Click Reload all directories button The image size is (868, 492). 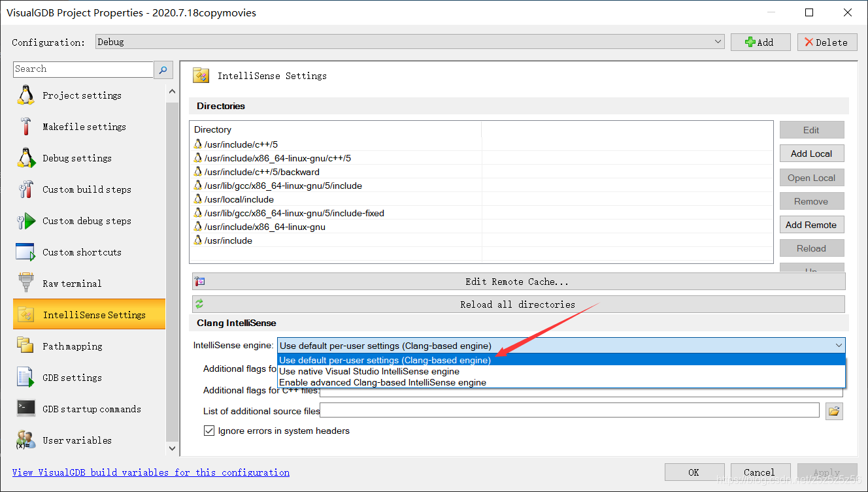pyautogui.click(x=518, y=304)
